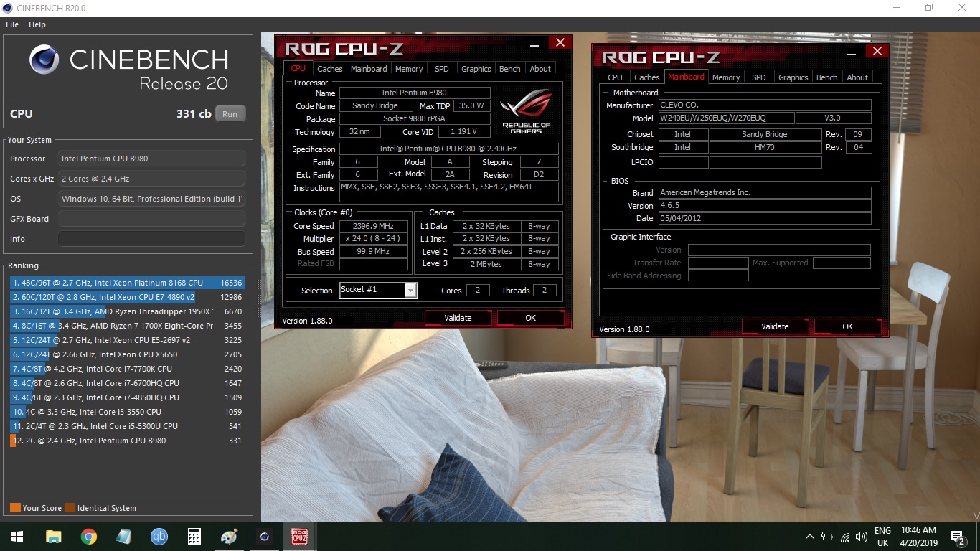Select the Core i7-7700K ranking row
The image size is (980, 551).
tap(128, 369)
